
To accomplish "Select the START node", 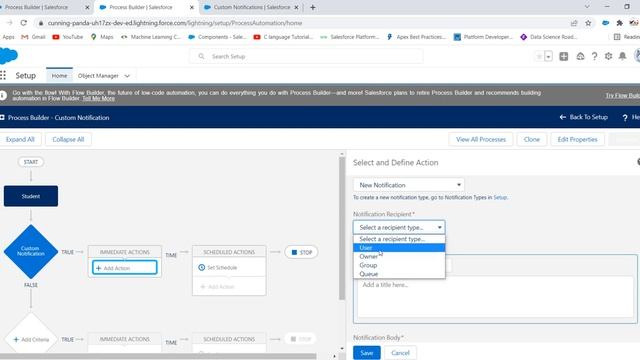I will (31, 162).
